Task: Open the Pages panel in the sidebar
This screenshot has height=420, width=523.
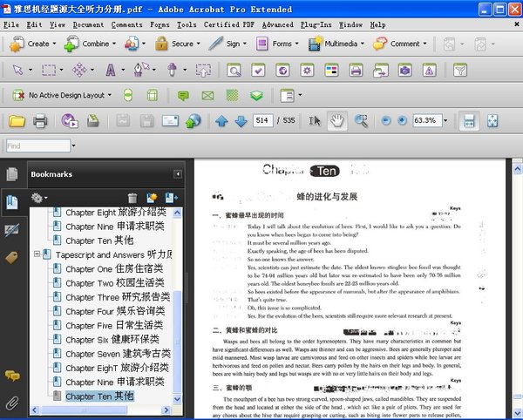Action: [12, 174]
